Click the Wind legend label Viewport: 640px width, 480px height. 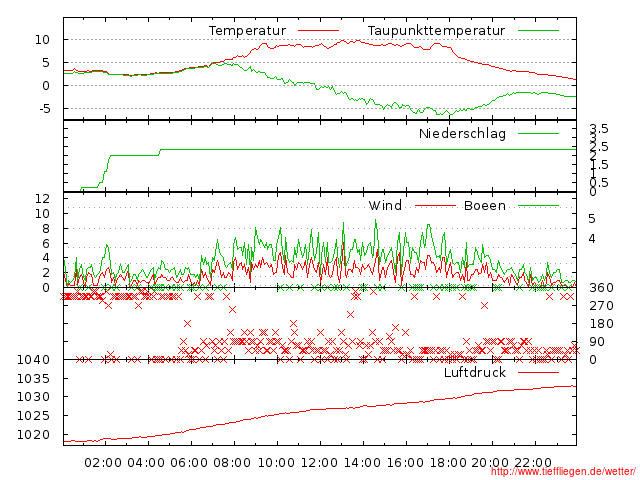coord(385,206)
